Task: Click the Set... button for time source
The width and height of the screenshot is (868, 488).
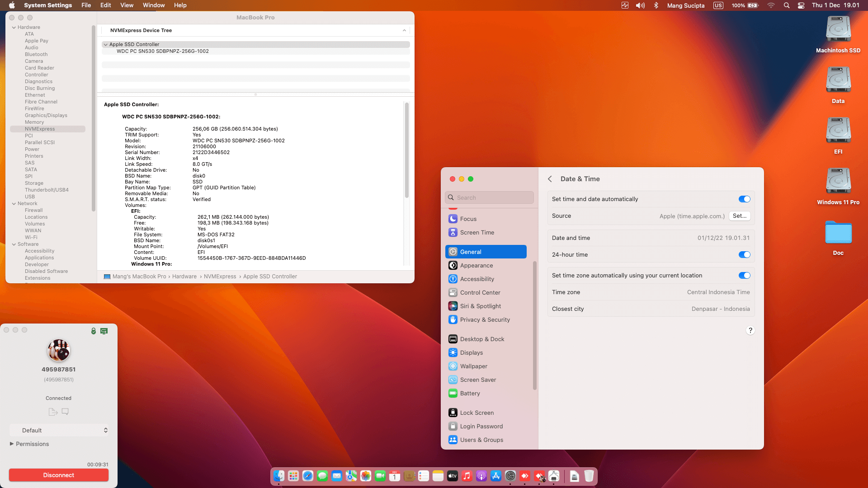Action: click(740, 216)
